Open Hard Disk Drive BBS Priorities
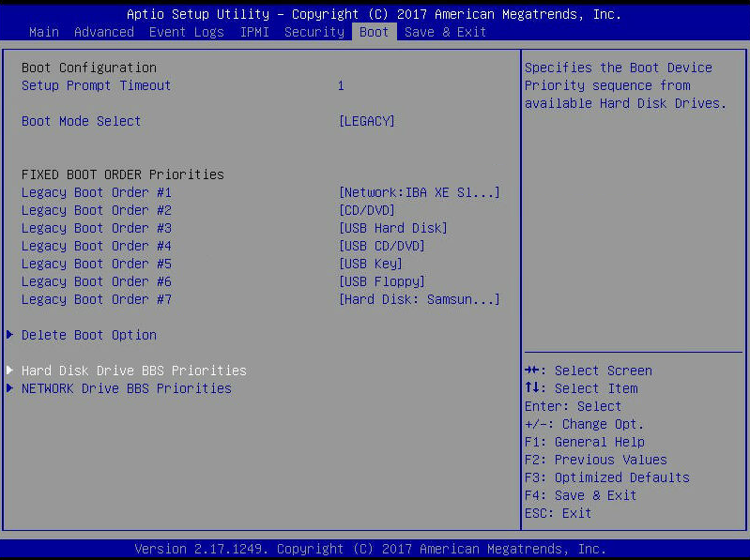This screenshot has height=560, width=750. coord(134,371)
